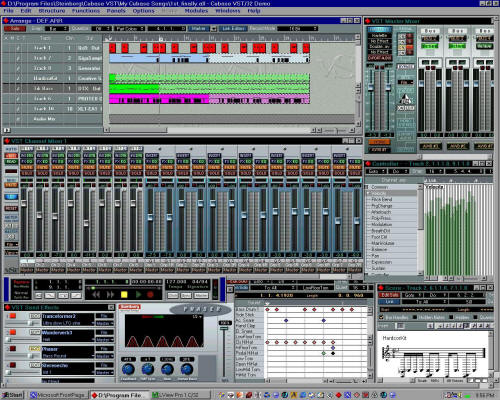Click the Link Editors button in the Arrange toolbar
Viewport: 500px width, 400px height.
233,29
